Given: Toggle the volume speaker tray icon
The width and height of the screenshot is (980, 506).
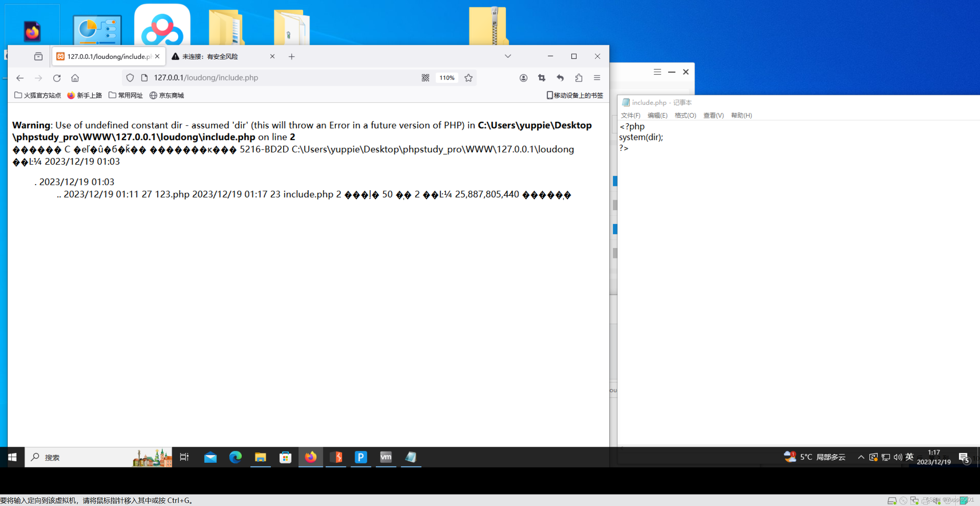Looking at the screenshot, I should tap(897, 457).
